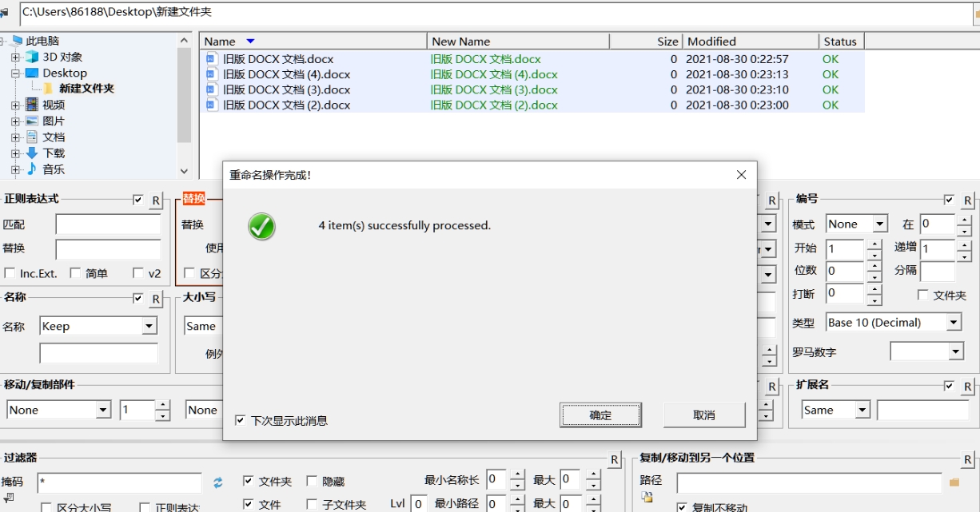Enable the Inc.Ext. checkbox

[10, 273]
